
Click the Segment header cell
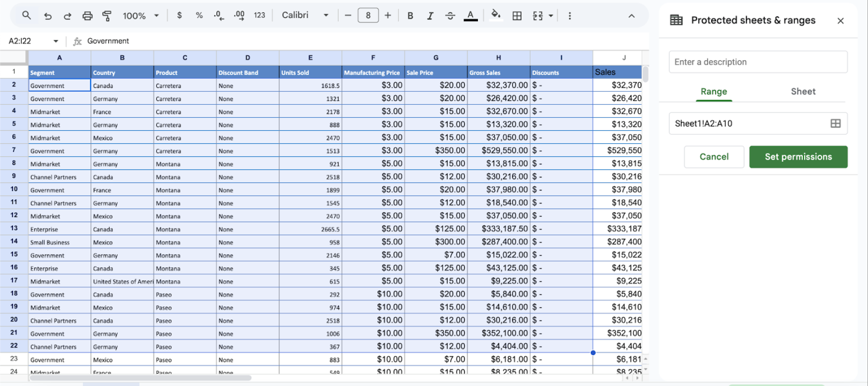click(60, 73)
